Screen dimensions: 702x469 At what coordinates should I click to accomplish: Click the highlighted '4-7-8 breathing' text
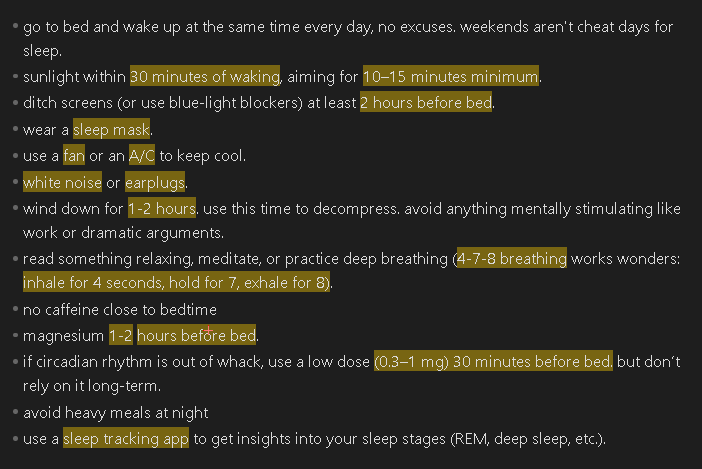coord(512,259)
